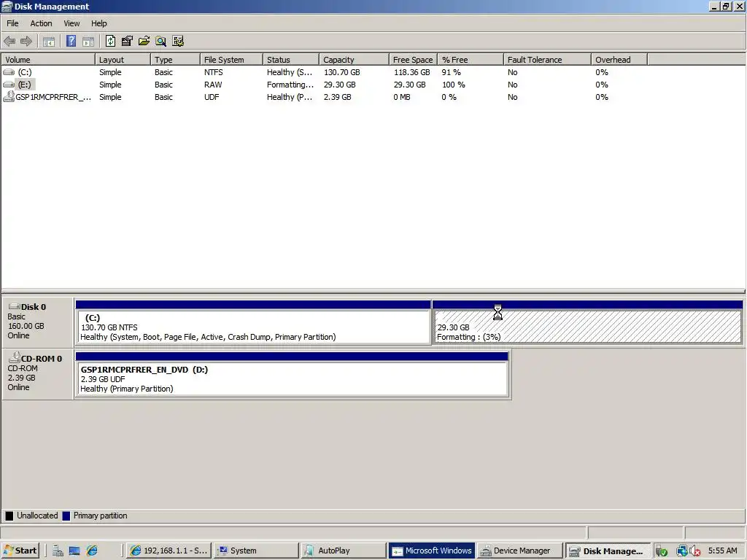The image size is (747, 560).
Task: Sort by the Layout column header
Action: coord(123,60)
